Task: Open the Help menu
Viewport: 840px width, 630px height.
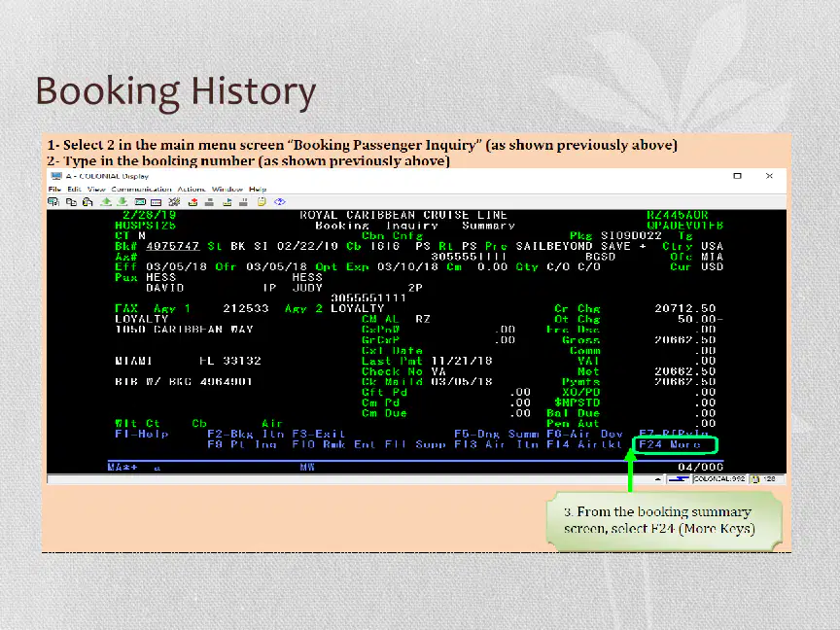Action: coord(258,190)
